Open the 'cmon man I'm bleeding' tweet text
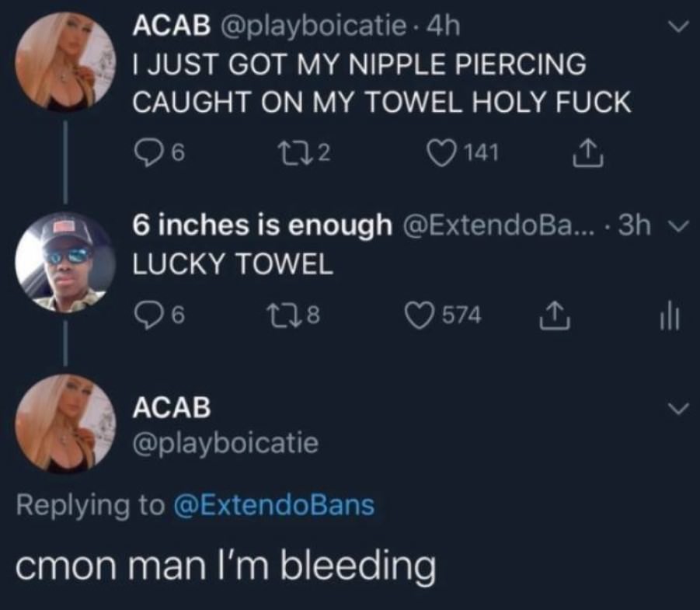 (225, 566)
